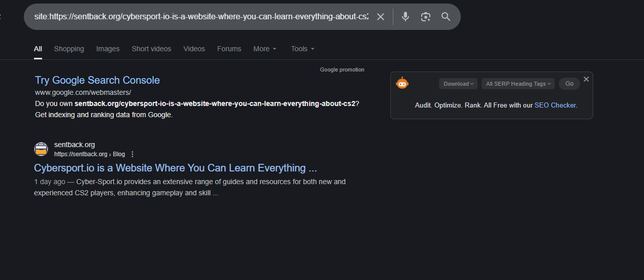644x280 pixels.
Task: Open search by image camera icon
Action: (425, 17)
